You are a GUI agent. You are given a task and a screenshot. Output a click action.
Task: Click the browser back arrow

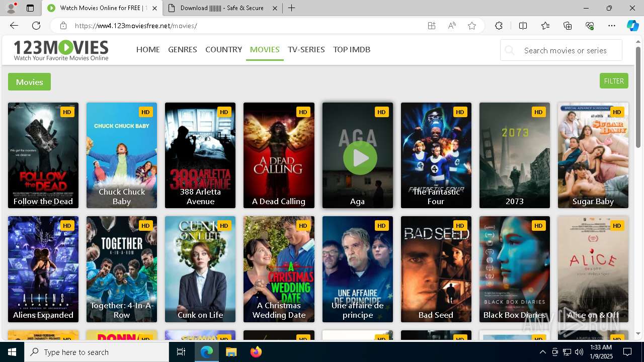(14, 26)
